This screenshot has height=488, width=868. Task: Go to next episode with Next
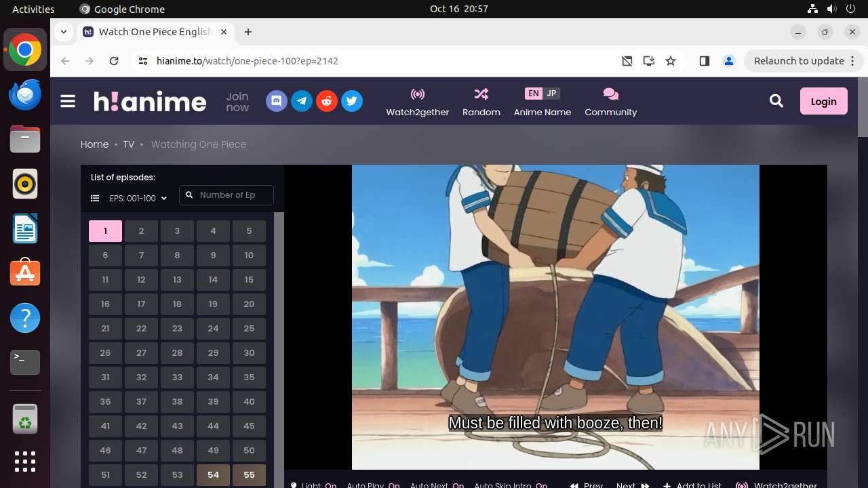(x=633, y=485)
